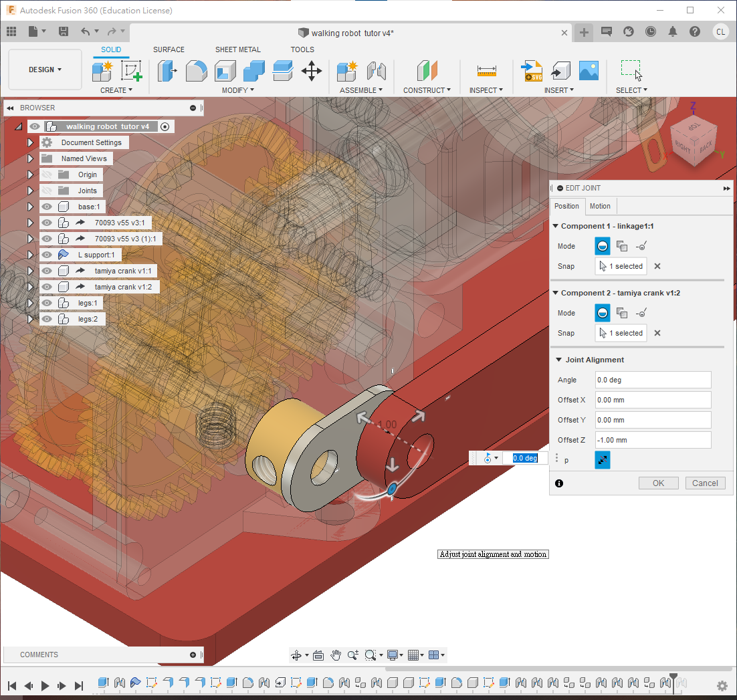The image size is (737, 700).
Task: Click the Save disk icon
Action: click(x=64, y=31)
